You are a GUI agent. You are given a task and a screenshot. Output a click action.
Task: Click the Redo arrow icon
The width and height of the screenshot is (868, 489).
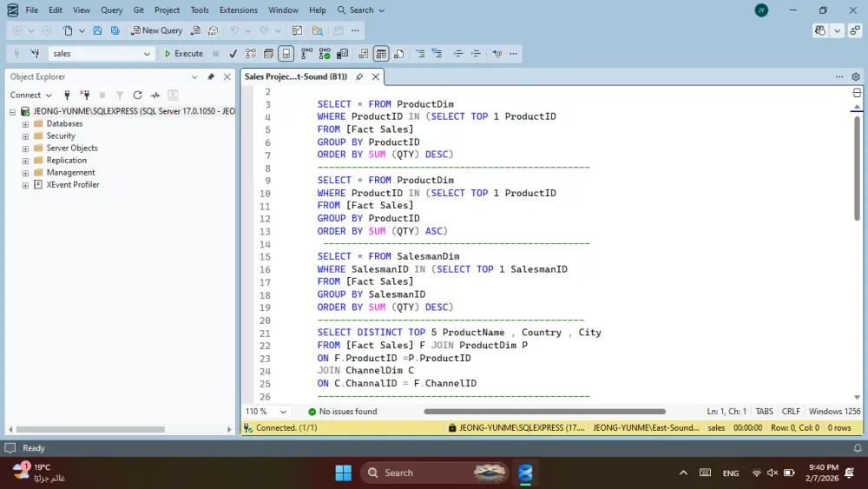(265, 30)
